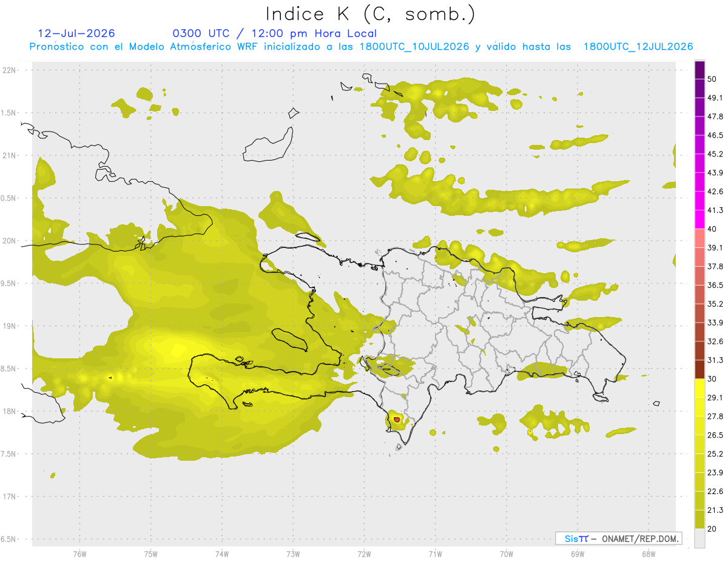Image resolution: width=728 pixels, height=562 pixels.
Task: Click the '35.2' color scale value
Action: pos(715,304)
